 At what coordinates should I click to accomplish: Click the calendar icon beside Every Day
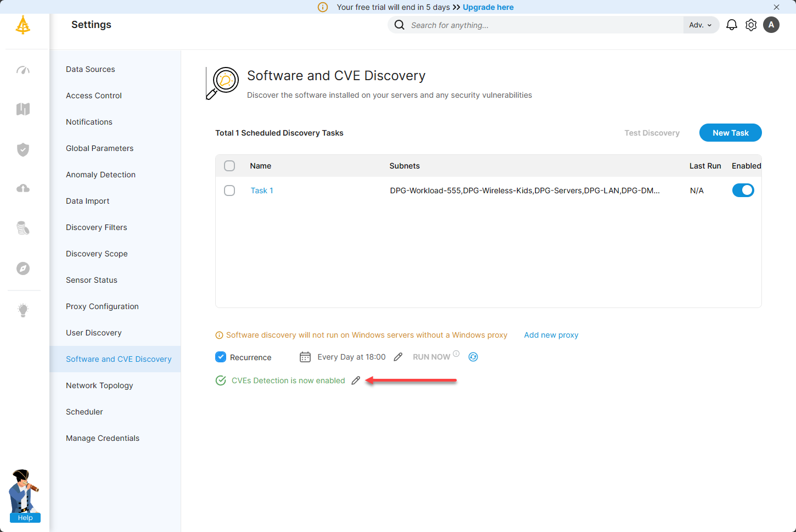[x=305, y=357]
